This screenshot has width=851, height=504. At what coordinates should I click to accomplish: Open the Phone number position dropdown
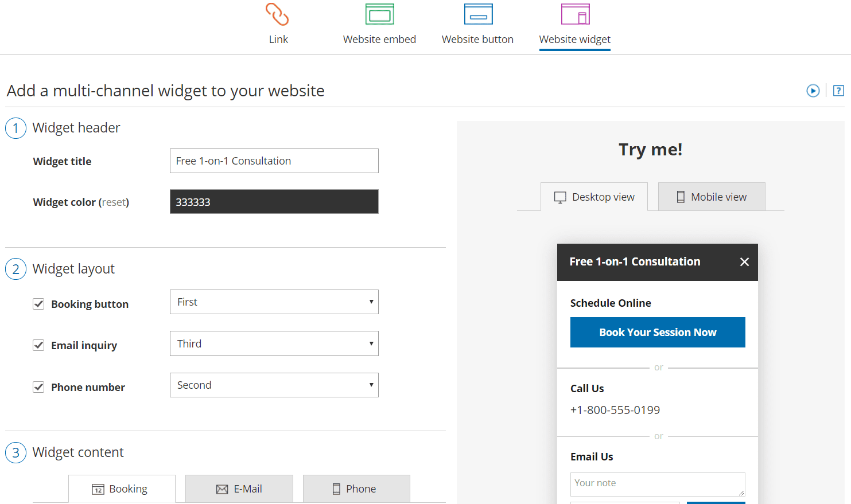274,385
